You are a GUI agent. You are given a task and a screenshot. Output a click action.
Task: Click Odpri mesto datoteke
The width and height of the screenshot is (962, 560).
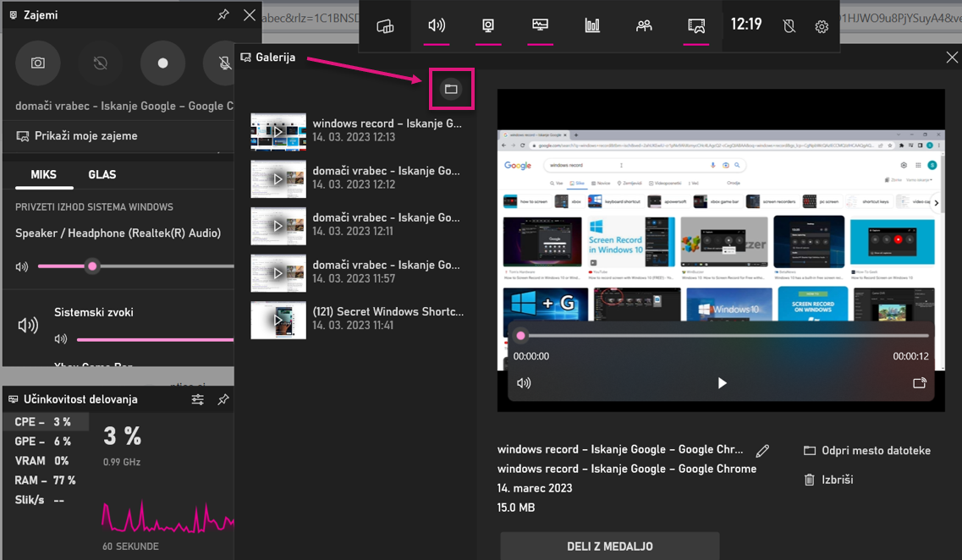(867, 450)
